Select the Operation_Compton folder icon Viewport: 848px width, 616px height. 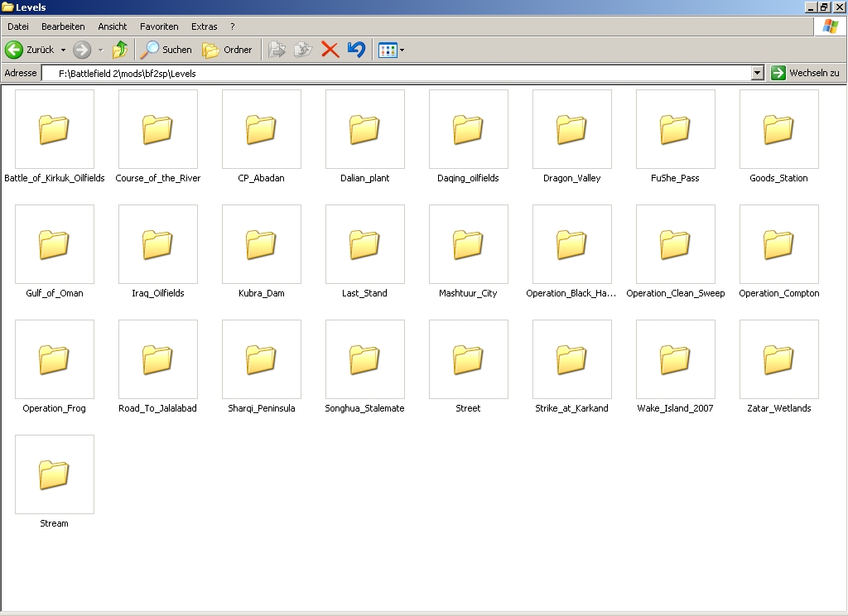click(778, 244)
